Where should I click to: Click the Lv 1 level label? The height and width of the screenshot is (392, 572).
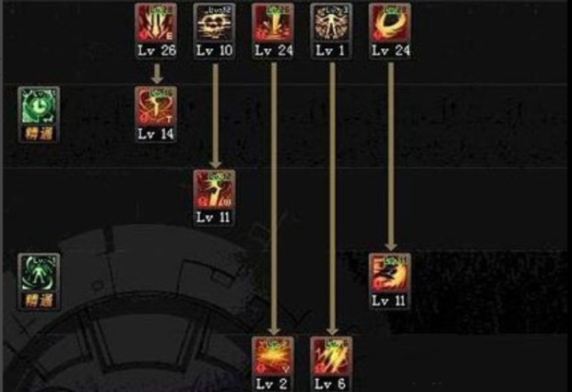(331, 51)
